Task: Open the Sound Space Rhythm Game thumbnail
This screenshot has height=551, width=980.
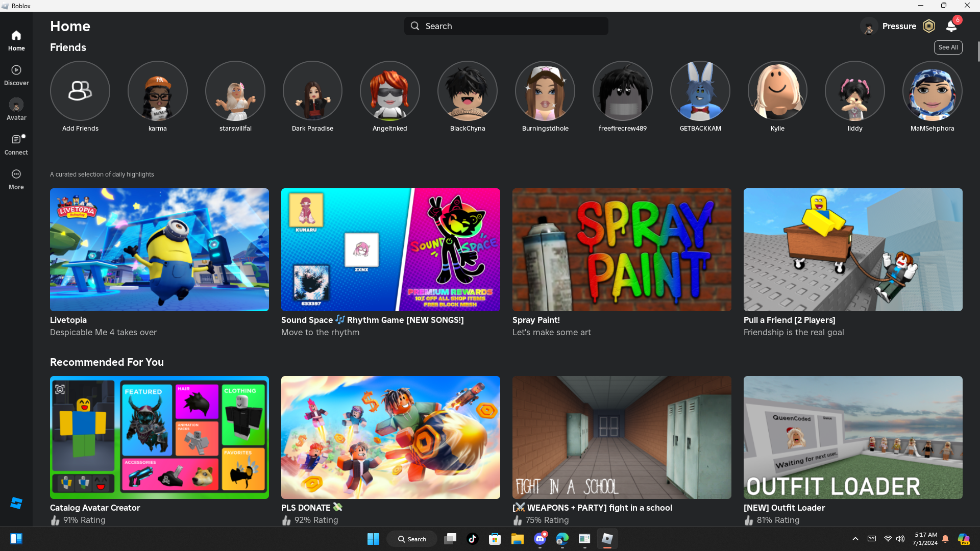Action: coord(390,249)
